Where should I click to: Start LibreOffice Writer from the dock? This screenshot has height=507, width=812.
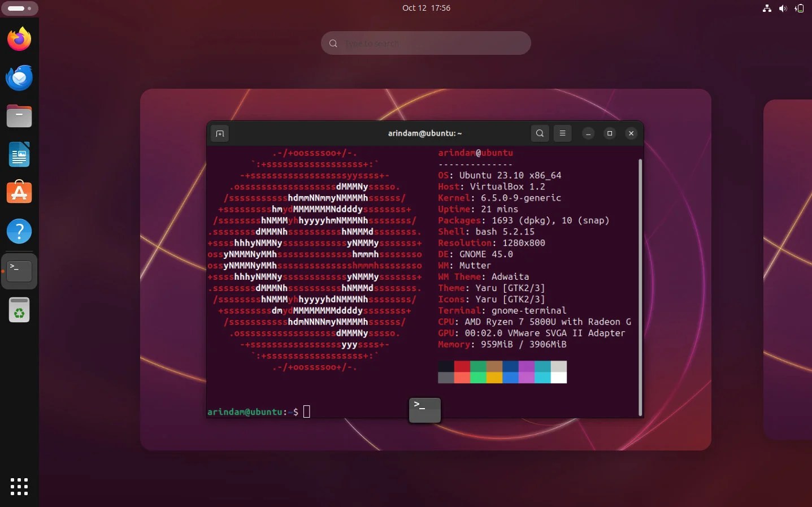point(19,154)
